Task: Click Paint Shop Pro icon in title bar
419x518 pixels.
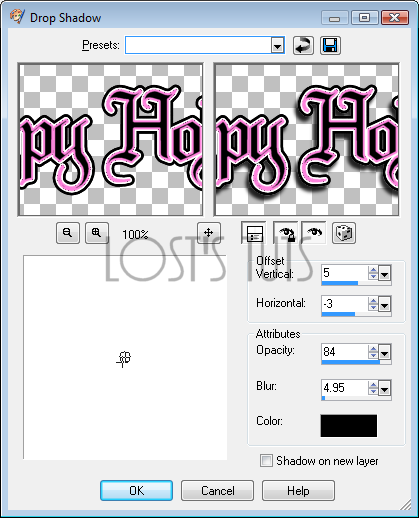Action: coord(17,17)
